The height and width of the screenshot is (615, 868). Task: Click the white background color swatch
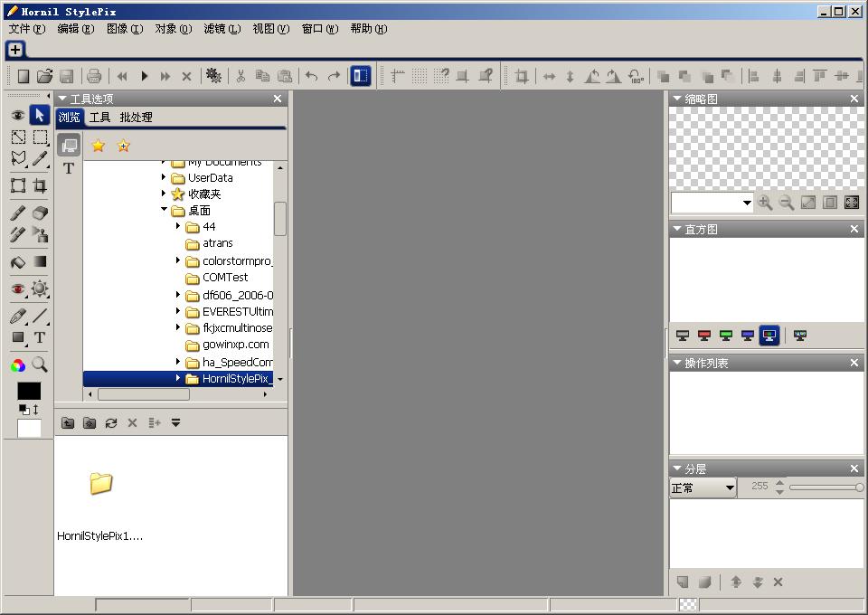(29, 429)
